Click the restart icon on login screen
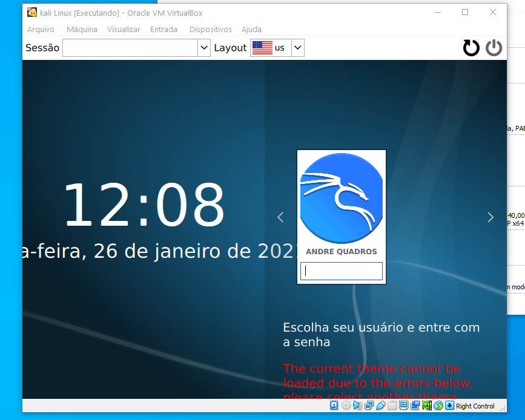Viewport: 525px width, 420px height. click(471, 48)
